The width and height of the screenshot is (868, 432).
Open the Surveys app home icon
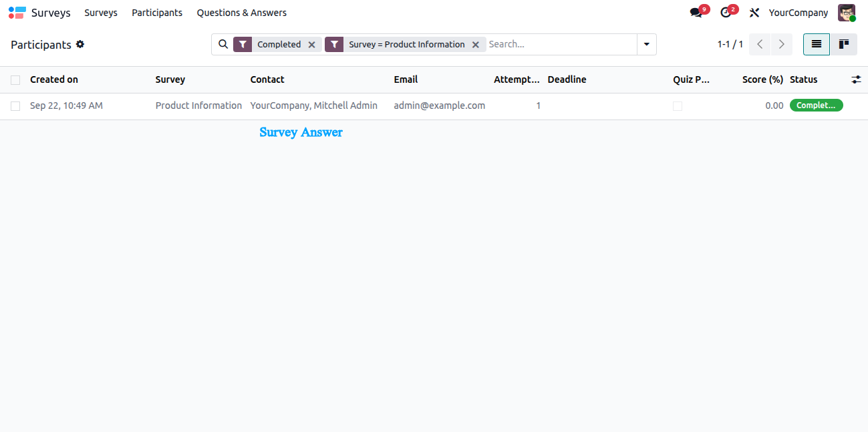[17, 13]
